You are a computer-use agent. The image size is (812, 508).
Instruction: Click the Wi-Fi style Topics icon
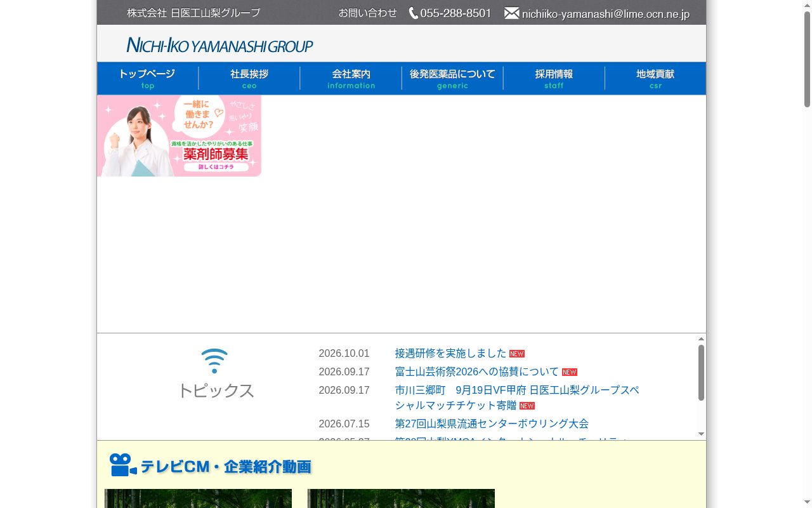[214, 361]
